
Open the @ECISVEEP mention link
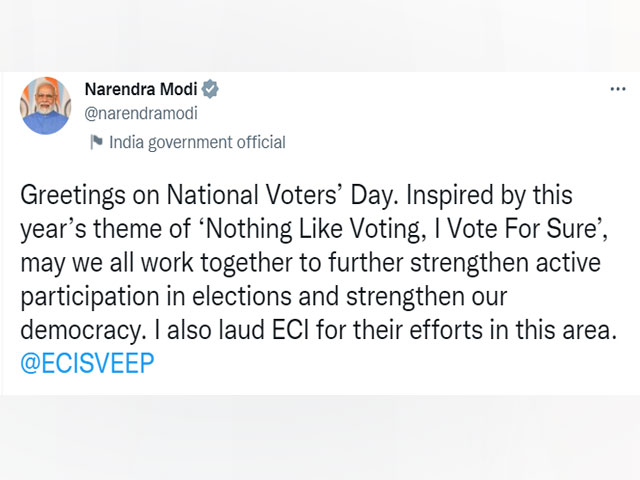click(x=87, y=363)
